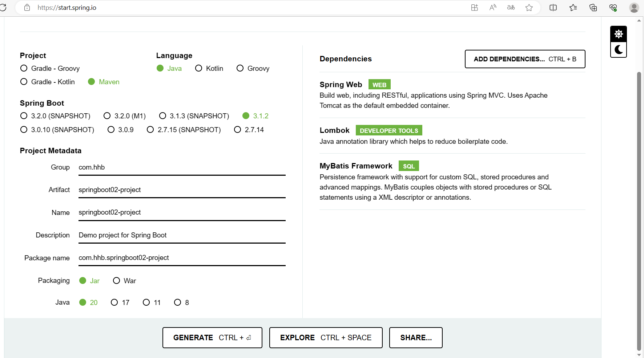The height and width of the screenshot is (358, 644).
Task: Open the Favorites list icon
Action: 573,8
